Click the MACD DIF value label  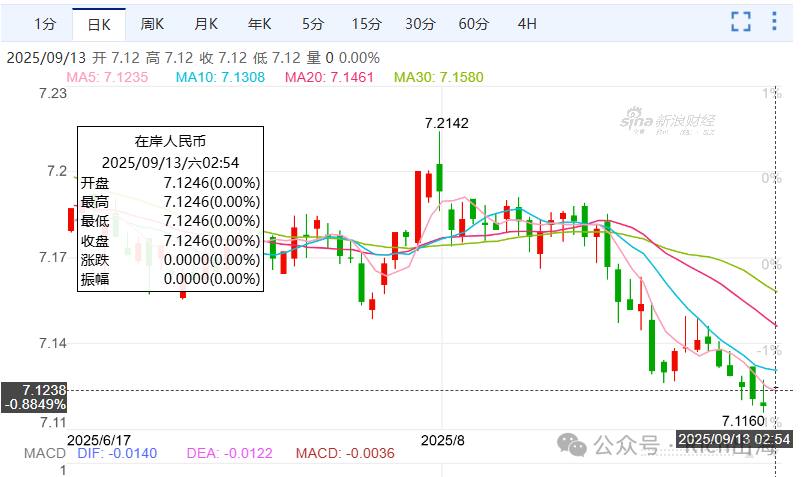pyautogui.click(x=117, y=454)
